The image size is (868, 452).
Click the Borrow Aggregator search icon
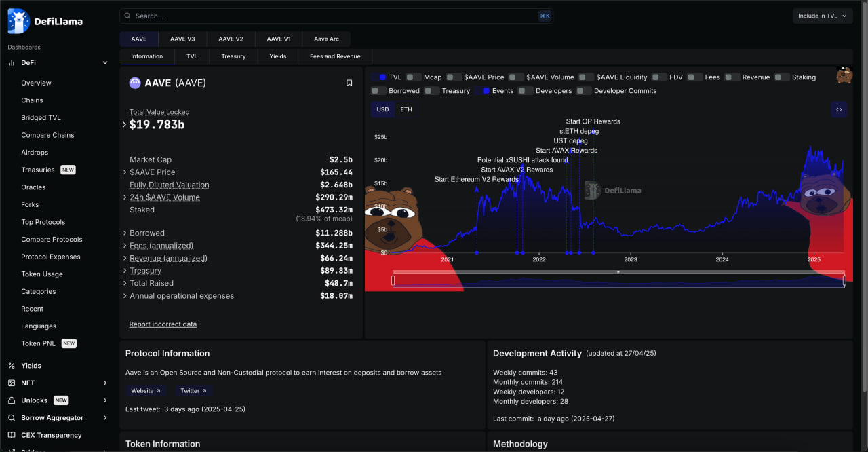(12, 418)
